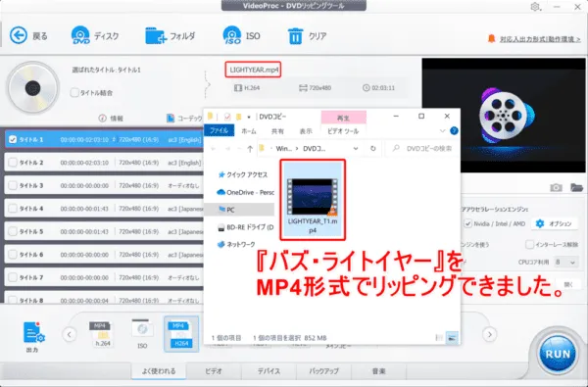Open the 表示 ribbon tab
The height and width of the screenshot is (387, 588).
[306, 131]
